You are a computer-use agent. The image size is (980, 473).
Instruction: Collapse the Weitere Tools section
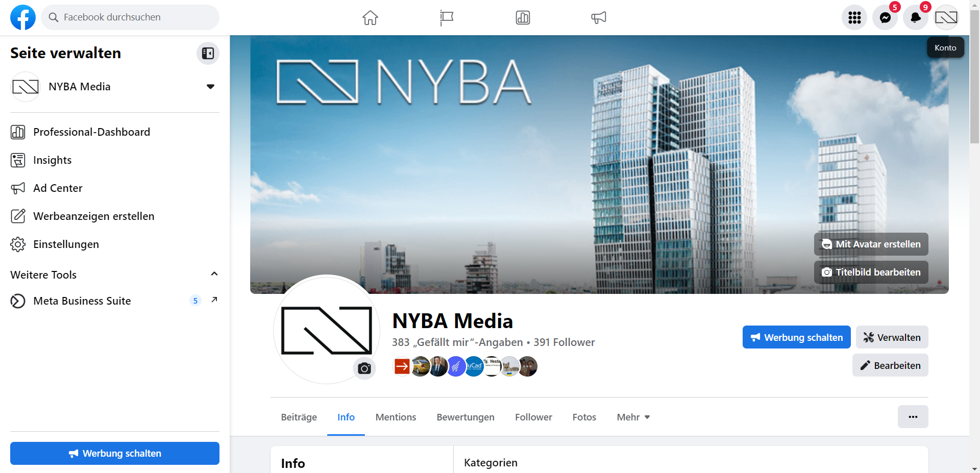214,274
